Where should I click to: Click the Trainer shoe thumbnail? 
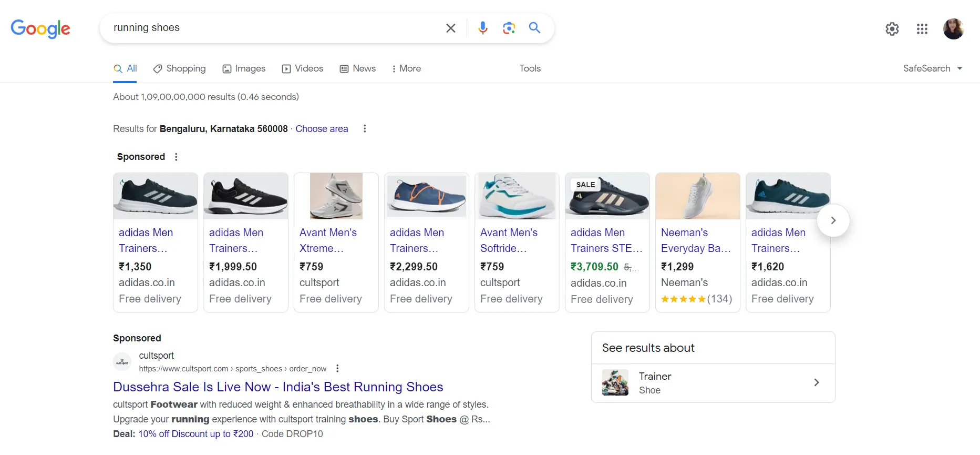pyautogui.click(x=615, y=382)
